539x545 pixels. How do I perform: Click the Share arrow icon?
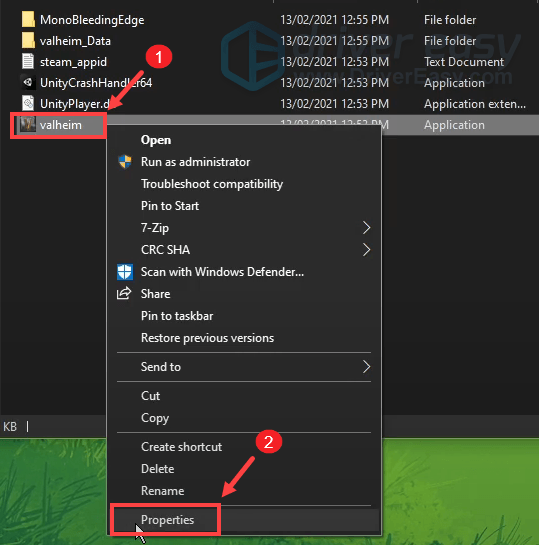click(x=124, y=294)
